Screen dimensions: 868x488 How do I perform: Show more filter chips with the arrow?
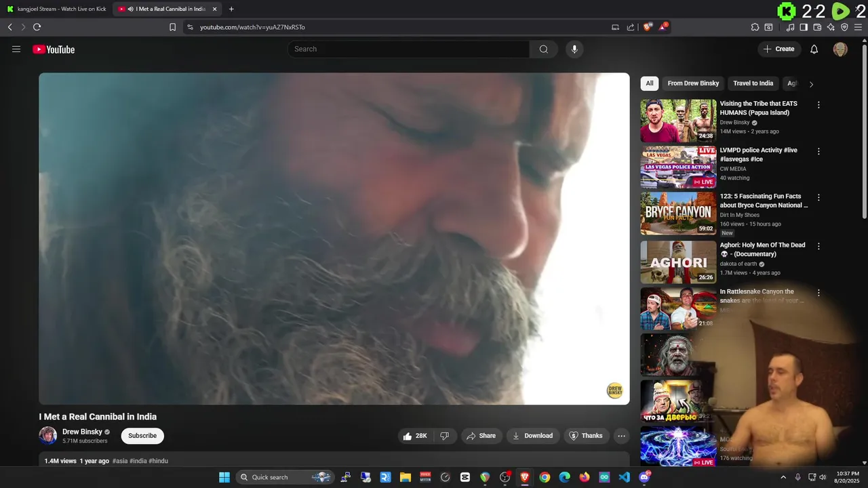coord(811,84)
